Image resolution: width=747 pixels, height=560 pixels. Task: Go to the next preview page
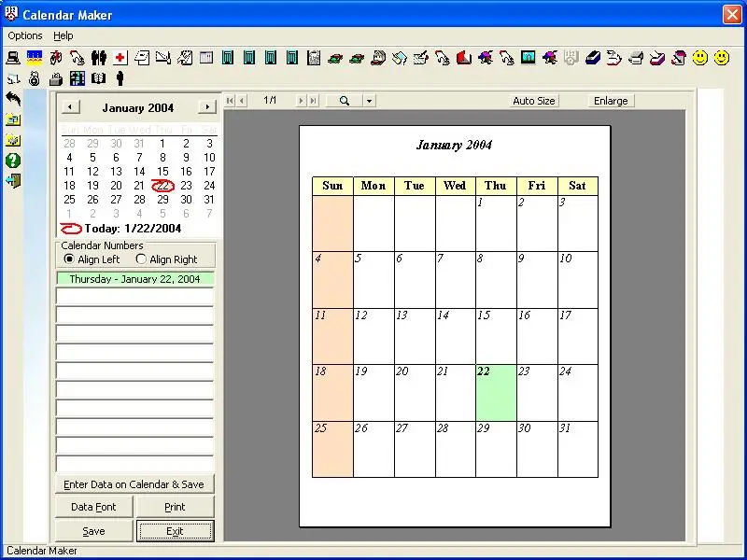tap(301, 101)
